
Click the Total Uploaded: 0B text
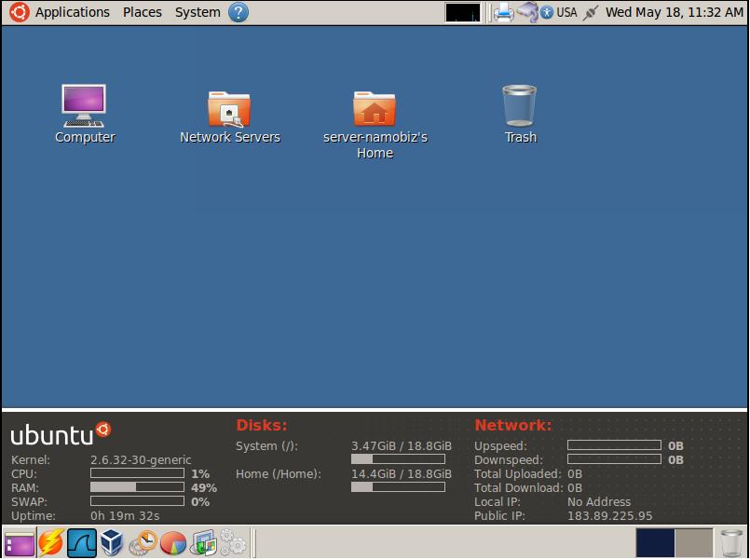[x=528, y=474]
